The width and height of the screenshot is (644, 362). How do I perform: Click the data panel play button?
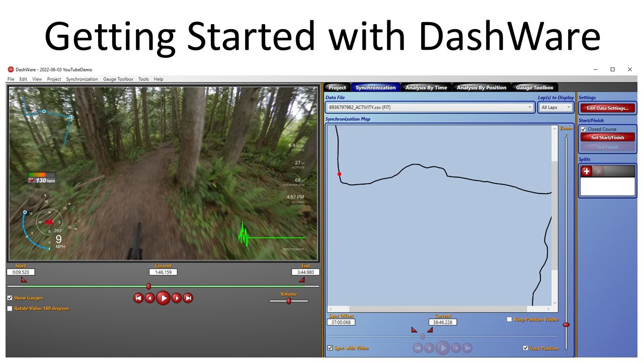(442, 347)
